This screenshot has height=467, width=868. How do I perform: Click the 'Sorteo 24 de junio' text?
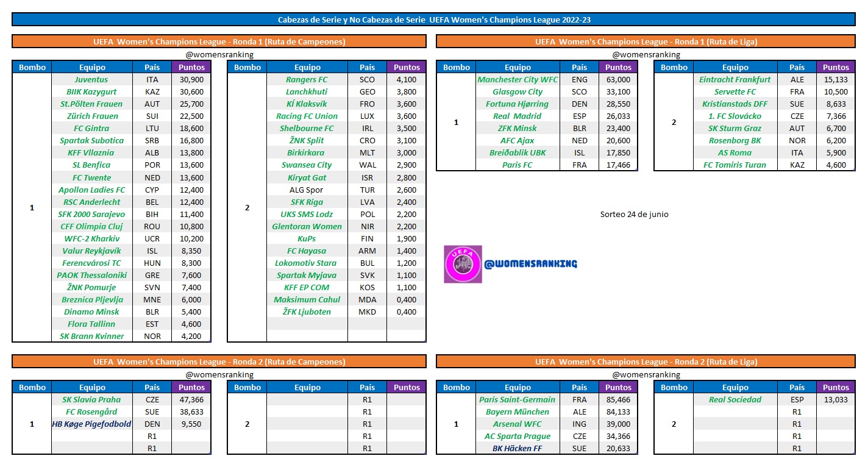click(634, 214)
